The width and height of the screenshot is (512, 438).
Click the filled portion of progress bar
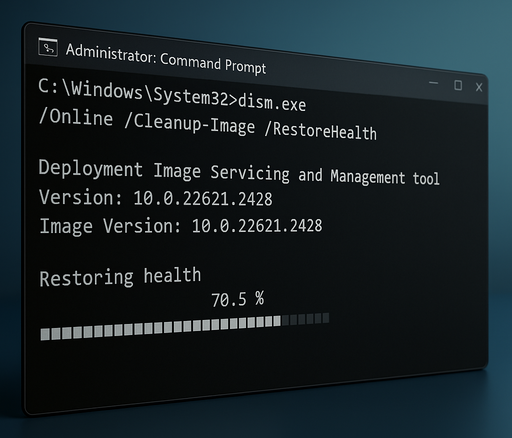[x=161, y=328]
